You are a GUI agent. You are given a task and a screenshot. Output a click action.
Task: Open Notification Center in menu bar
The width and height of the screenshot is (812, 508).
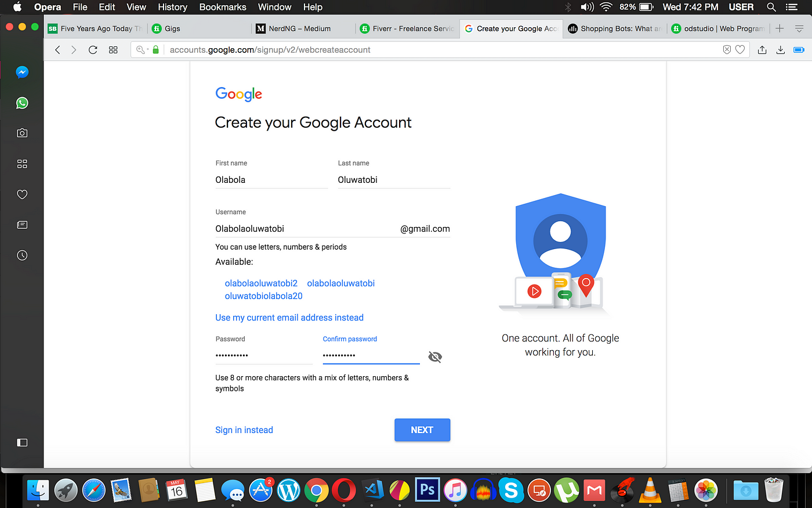coord(792,7)
